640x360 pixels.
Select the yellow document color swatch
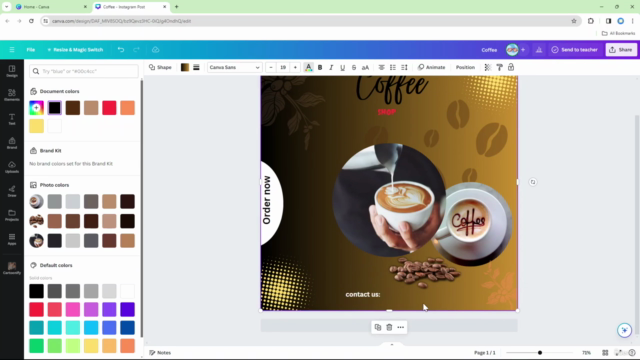coord(36,126)
